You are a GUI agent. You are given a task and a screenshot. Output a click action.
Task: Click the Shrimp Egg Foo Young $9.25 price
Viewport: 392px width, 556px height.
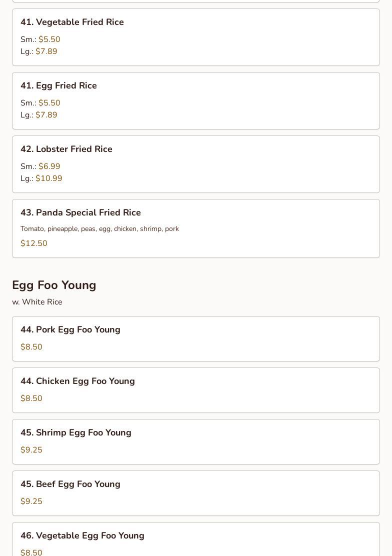coord(31,450)
